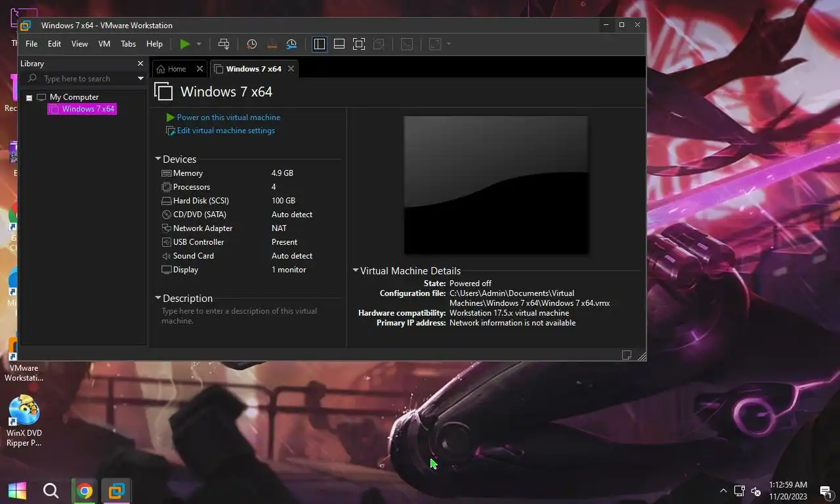Image resolution: width=840 pixels, height=504 pixels.
Task: Enter full screen mode icon
Action: pyautogui.click(x=359, y=44)
